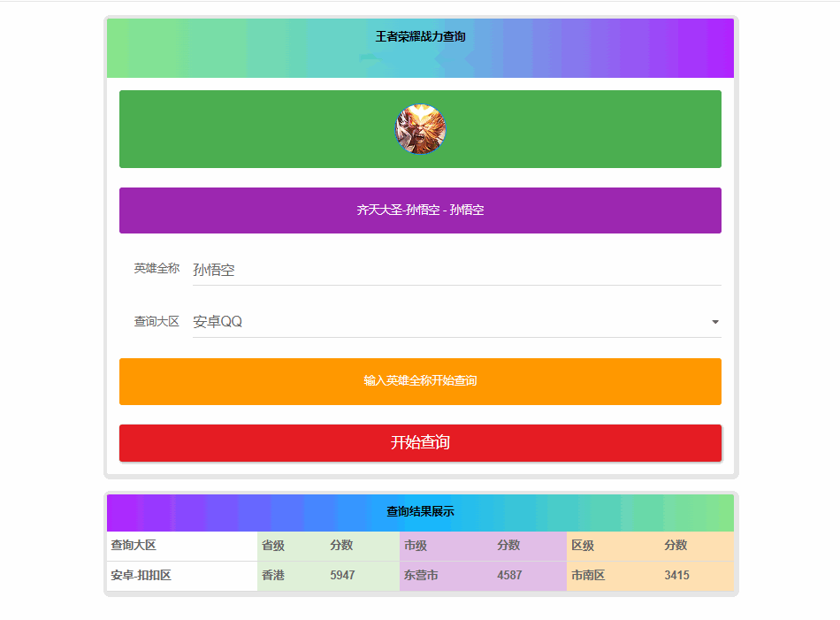Click the 东营市 city result cell
This screenshot has width=840, height=620.
pos(419,575)
